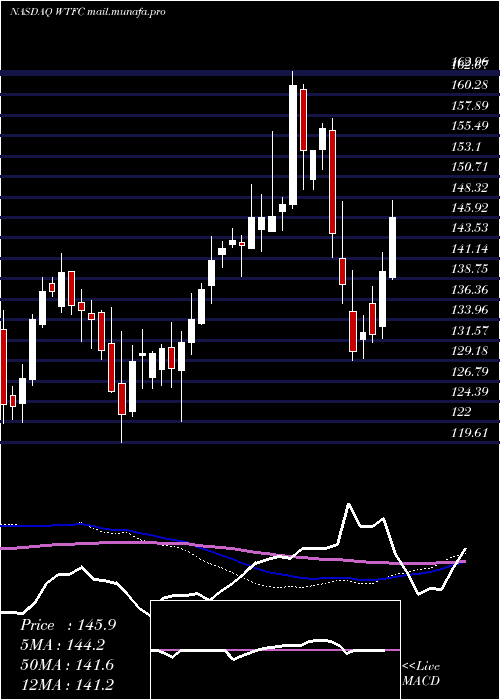Click the 131.57 price axis label
Screen dimensions: 500x700
pyautogui.click(x=469, y=331)
